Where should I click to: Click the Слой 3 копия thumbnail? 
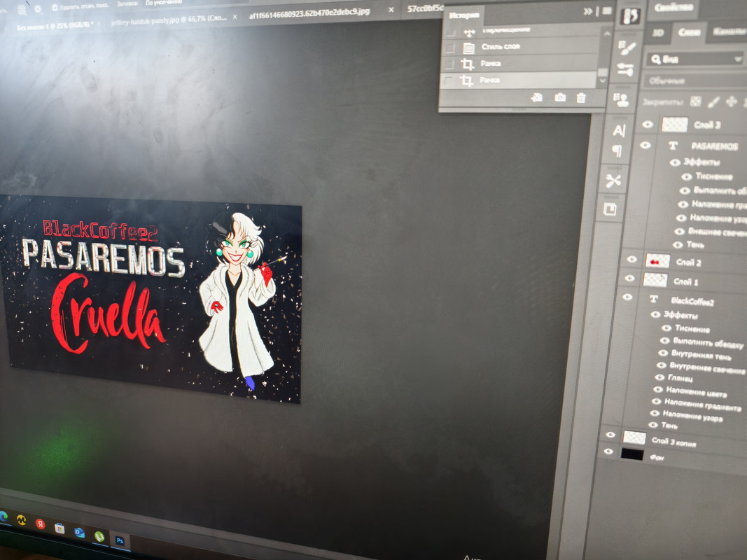tap(634, 437)
